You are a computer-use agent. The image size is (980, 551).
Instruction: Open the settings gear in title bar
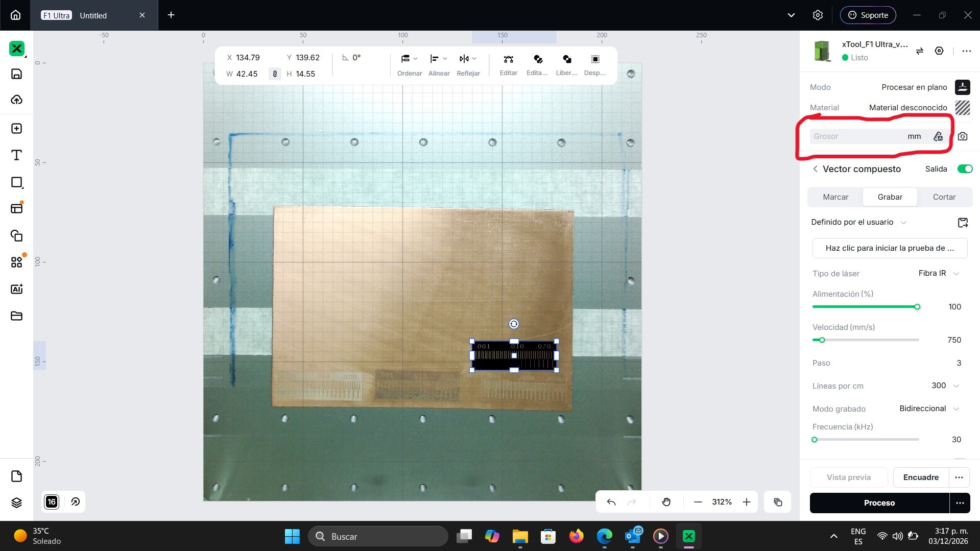point(818,15)
